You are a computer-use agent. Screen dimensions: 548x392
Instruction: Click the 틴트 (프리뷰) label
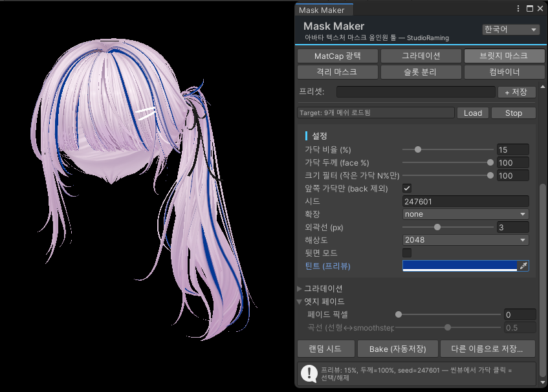click(x=327, y=266)
